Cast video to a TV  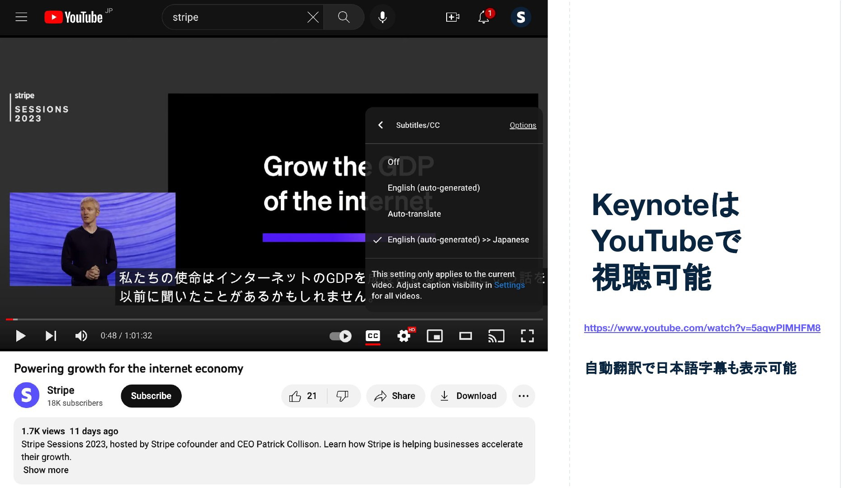(496, 336)
